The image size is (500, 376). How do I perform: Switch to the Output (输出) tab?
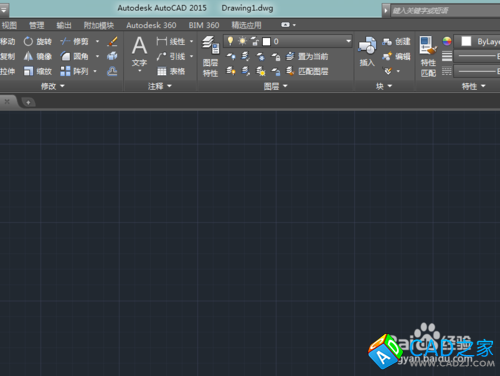click(64, 25)
